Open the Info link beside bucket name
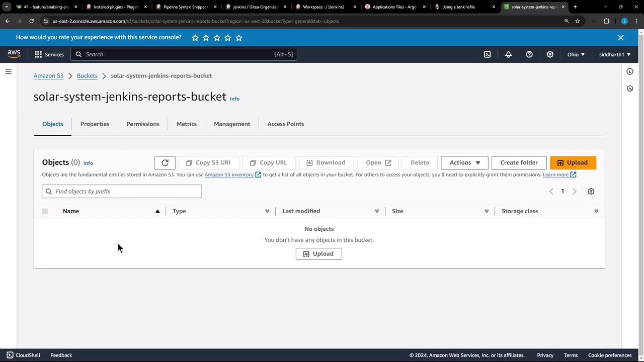Screen dimensions: 644x362 pos(234,99)
